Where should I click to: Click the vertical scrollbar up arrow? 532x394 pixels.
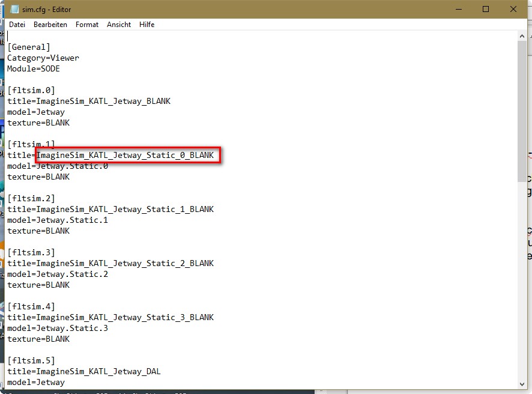[x=522, y=37]
